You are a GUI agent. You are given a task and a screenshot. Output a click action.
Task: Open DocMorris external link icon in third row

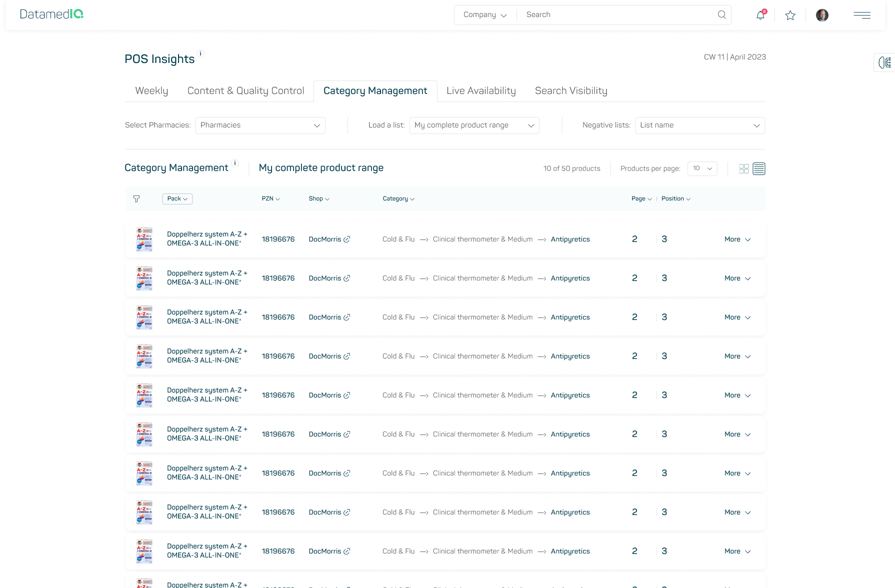[347, 317]
